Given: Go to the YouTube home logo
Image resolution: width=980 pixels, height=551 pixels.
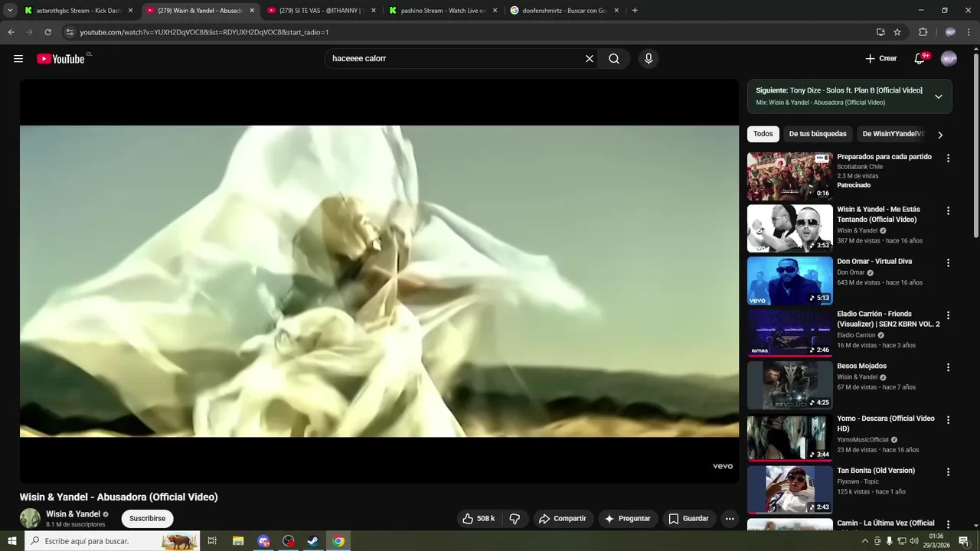Looking at the screenshot, I should (x=60, y=59).
